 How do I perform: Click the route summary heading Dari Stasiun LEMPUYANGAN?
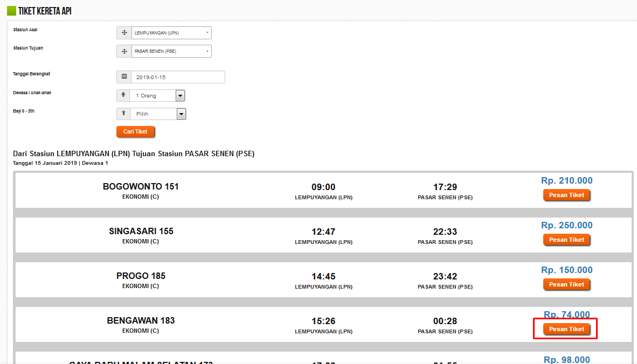(134, 154)
